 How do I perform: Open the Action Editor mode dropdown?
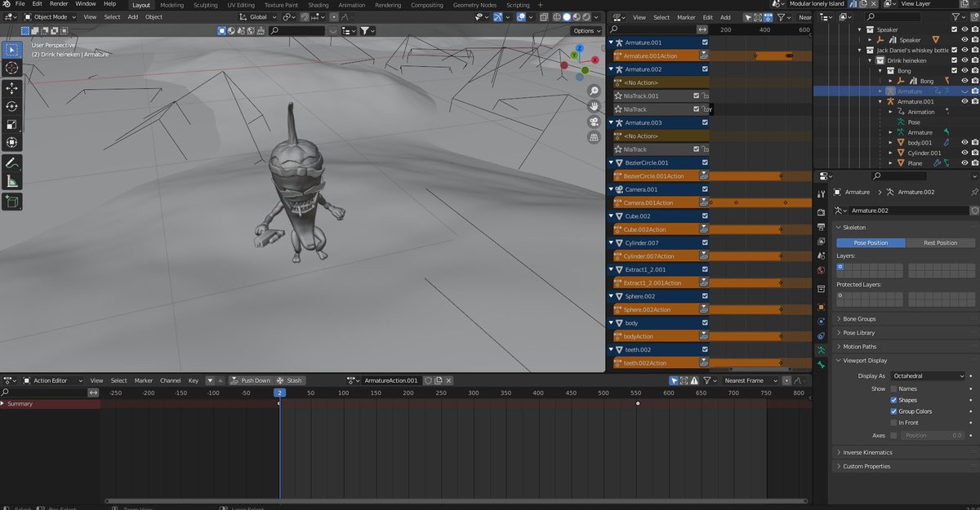click(53, 380)
